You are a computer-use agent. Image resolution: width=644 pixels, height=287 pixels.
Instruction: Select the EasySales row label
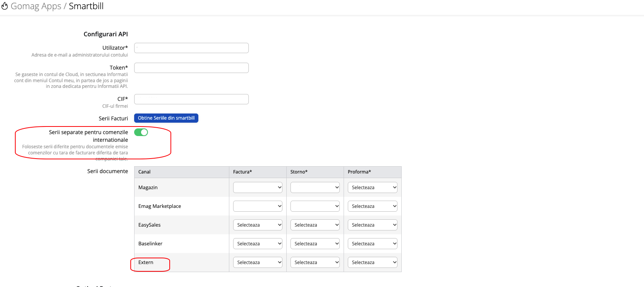coord(149,225)
